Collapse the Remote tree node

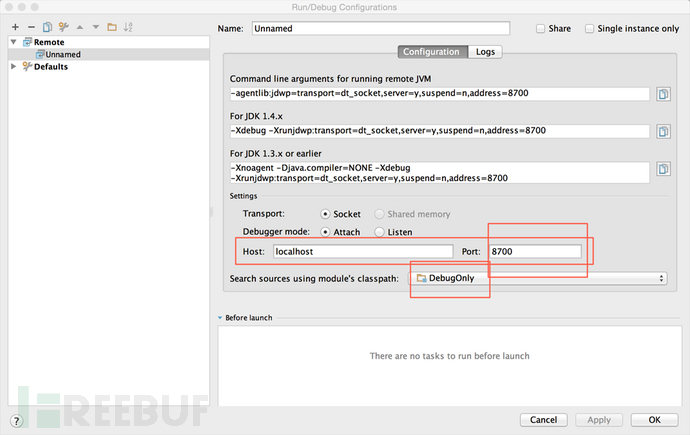(13, 43)
